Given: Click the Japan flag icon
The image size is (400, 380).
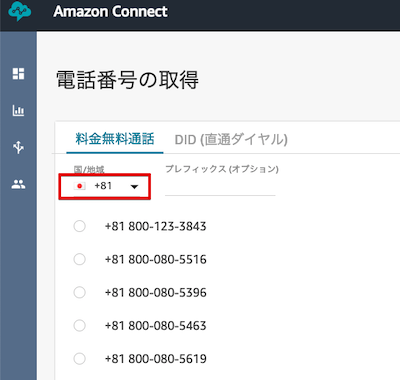Looking at the screenshot, I should 80,186.
